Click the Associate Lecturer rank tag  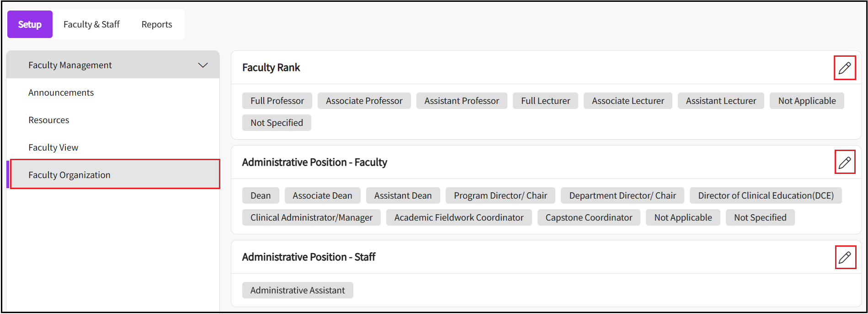click(x=628, y=101)
